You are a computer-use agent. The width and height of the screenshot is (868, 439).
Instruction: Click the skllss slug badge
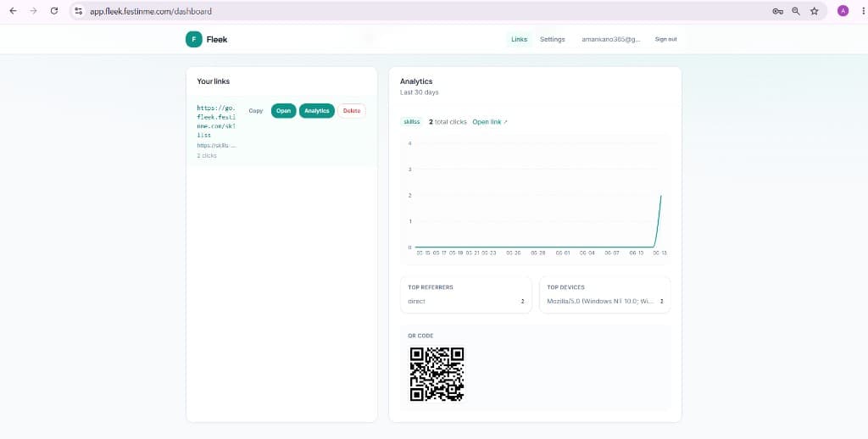[412, 122]
